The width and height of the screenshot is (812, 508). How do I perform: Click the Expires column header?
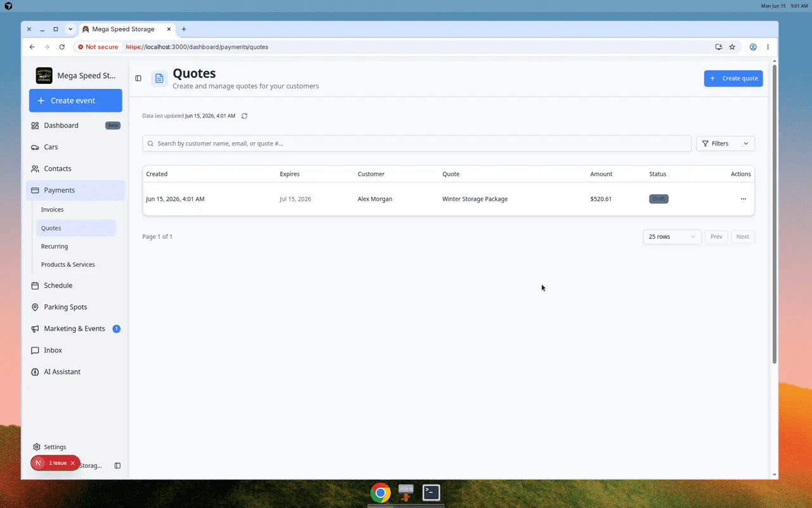click(x=290, y=174)
